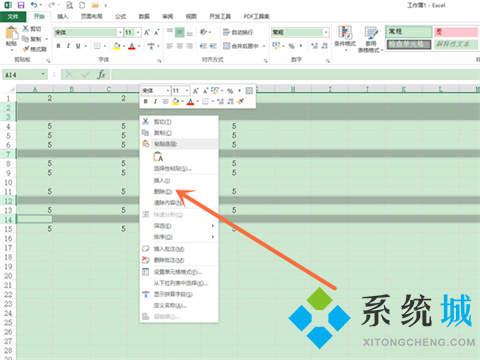This screenshot has height=360, width=480.
Task: Click the Undo arrow in quick access toolbar
Action: coord(34,5)
